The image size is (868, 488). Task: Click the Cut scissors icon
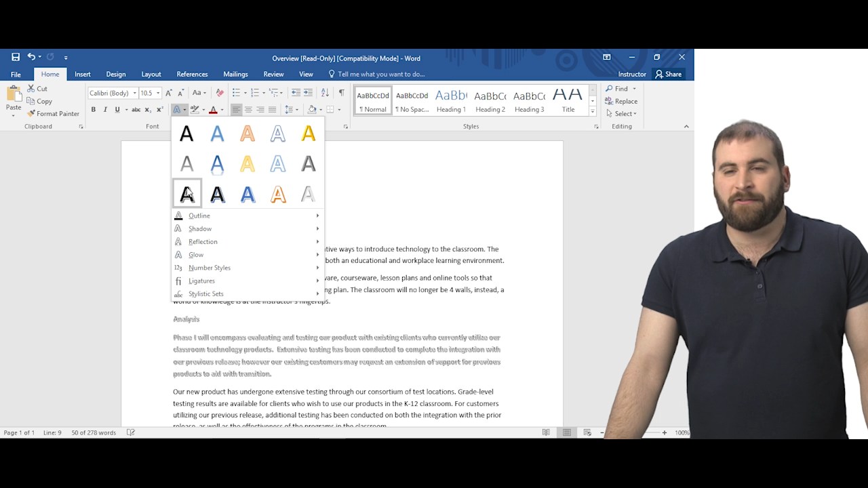31,89
